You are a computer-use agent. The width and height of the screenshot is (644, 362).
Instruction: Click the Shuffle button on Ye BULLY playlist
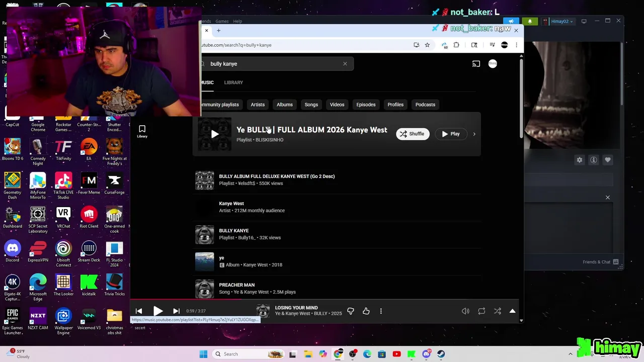click(413, 134)
